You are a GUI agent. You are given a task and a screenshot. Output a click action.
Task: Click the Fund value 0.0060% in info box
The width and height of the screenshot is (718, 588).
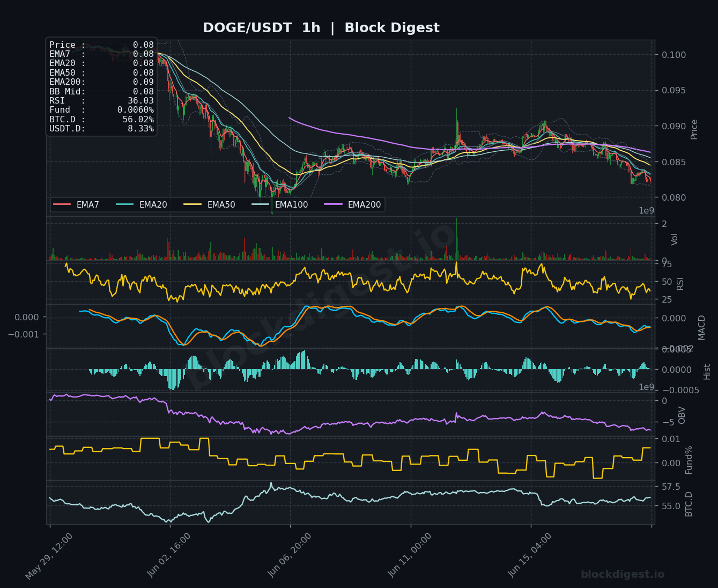pyautogui.click(x=136, y=110)
